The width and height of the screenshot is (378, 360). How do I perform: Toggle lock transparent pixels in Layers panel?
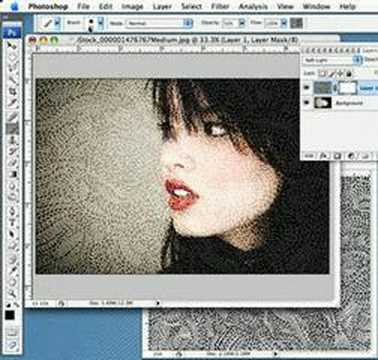coord(322,73)
